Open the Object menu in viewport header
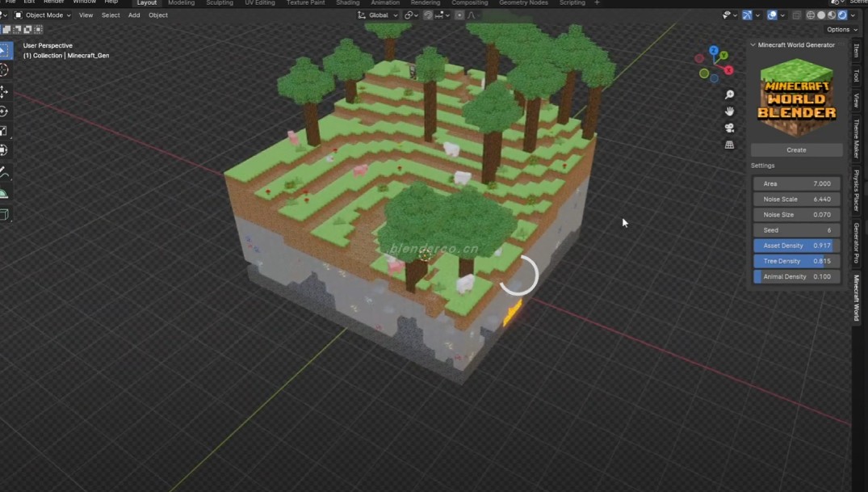The width and height of the screenshot is (868, 492). [x=157, y=15]
